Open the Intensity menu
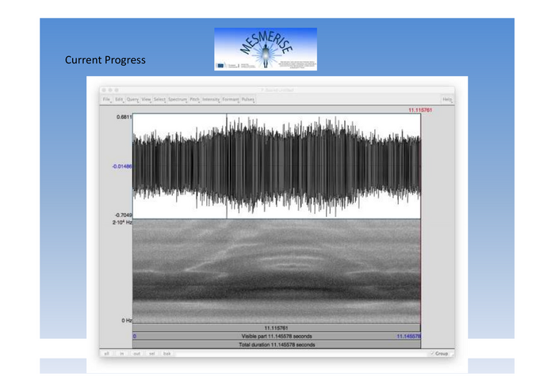555x392 pixels. (x=211, y=99)
